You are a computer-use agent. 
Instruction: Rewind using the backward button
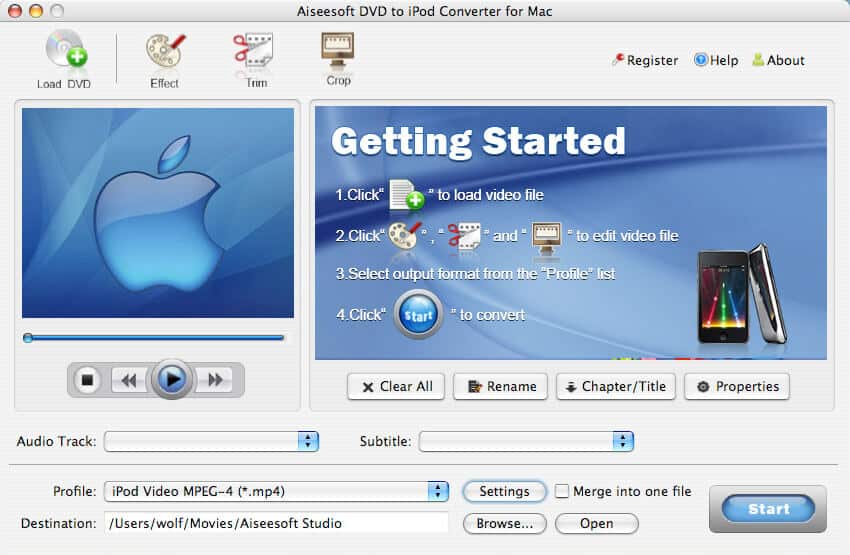pos(128,380)
